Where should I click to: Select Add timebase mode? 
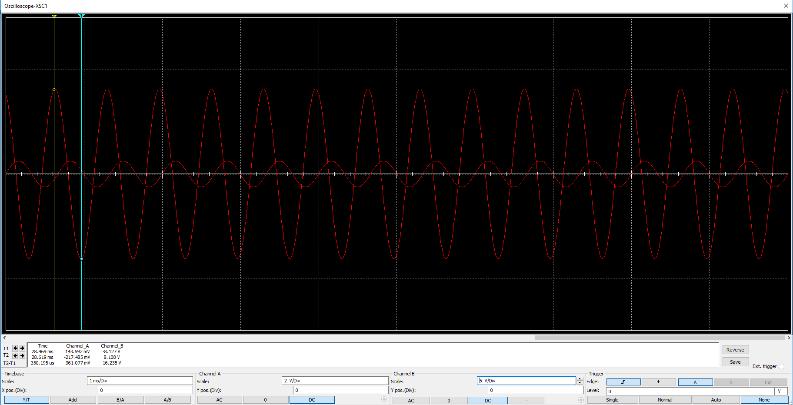tap(73, 400)
